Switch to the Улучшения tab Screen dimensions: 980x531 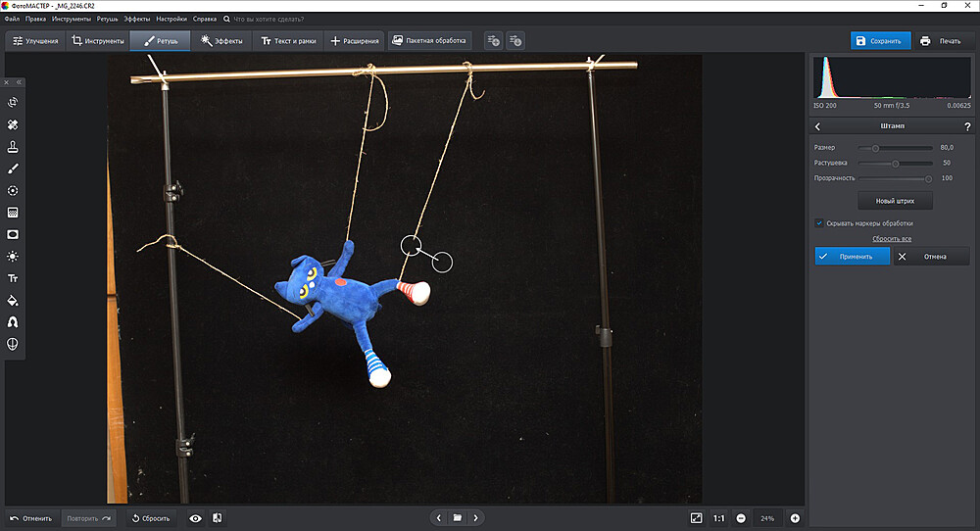36,41
